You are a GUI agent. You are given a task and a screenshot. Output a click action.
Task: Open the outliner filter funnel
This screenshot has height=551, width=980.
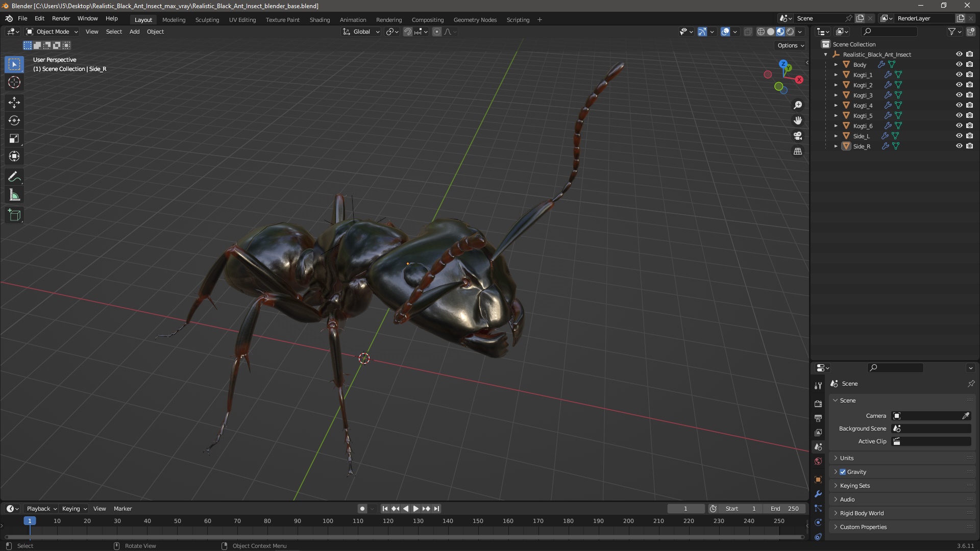click(952, 32)
